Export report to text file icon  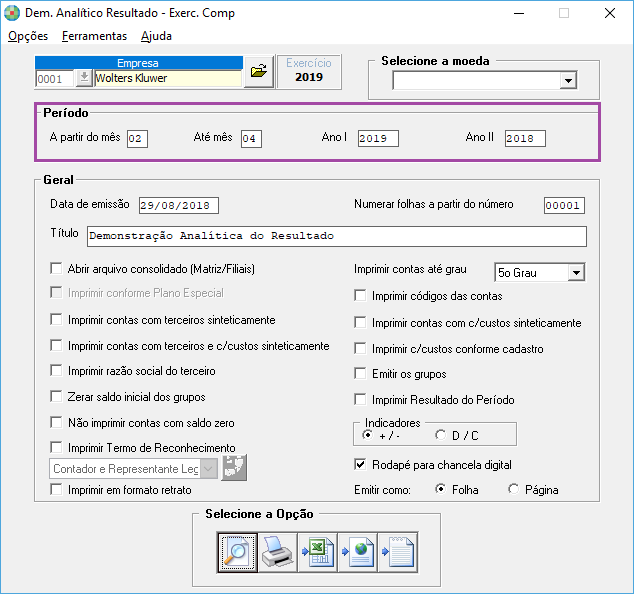click(x=398, y=552)
